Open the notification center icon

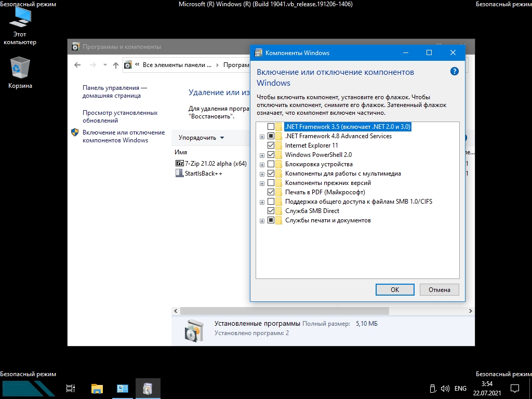click(x=514, y=388)
